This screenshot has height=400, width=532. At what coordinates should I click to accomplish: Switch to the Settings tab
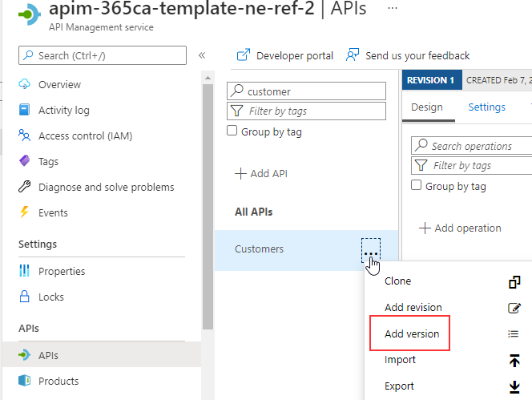pyautogui.click(x=486, y=107)
